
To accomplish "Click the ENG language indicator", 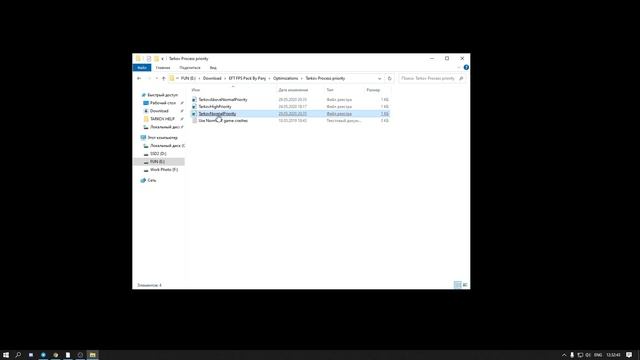I will coord(598,355).
